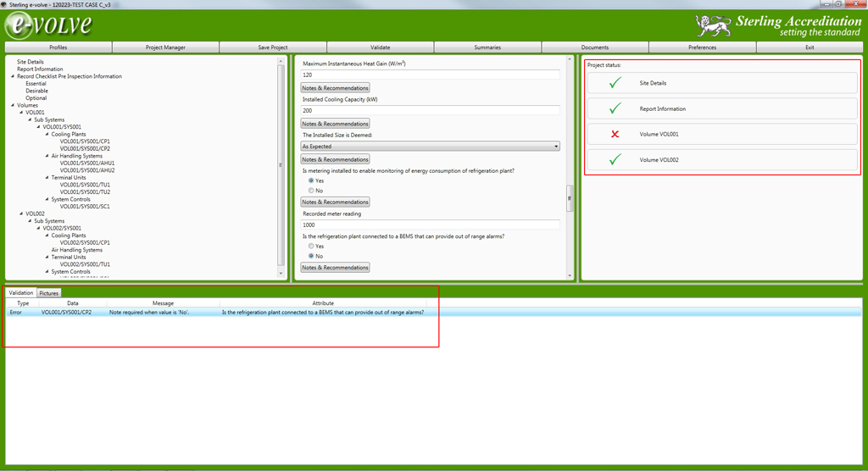Click the Exit button in the top bar
The height and width of the screenshot is (471, 868).
click(x=810, y=47)
